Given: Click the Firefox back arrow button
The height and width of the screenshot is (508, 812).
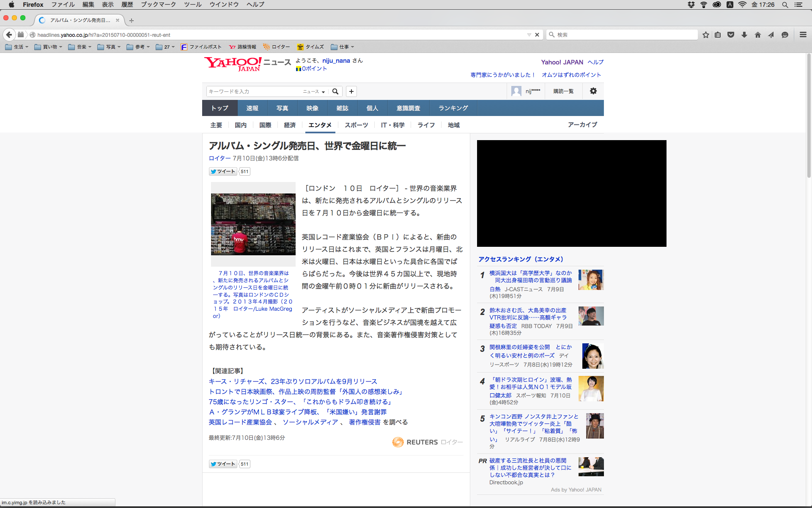Looking at the screenshot, I should [9, 35].
